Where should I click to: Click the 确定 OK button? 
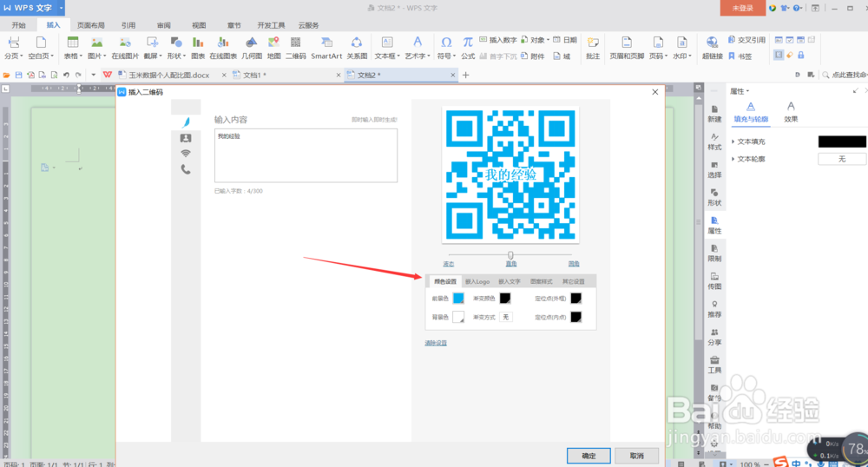pos(589,456)
